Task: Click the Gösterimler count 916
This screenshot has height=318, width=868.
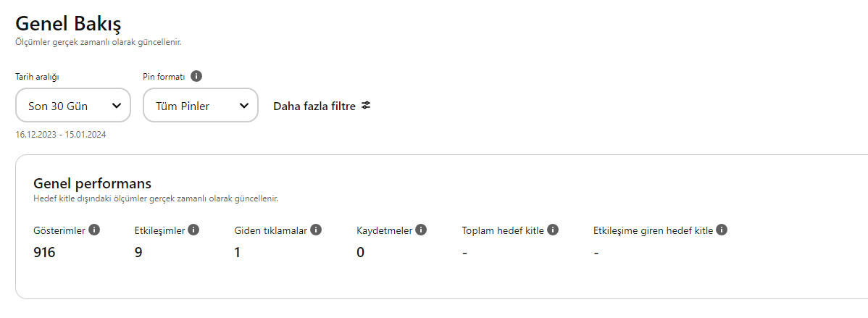Action: (x=44, y=253)
